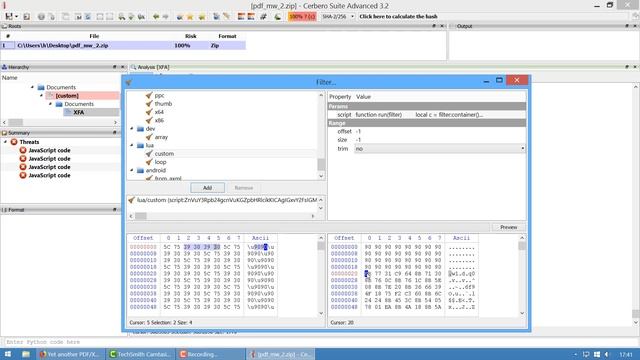Close the Hierarchy panel
The image size is (640, 360).
(122, 67)
